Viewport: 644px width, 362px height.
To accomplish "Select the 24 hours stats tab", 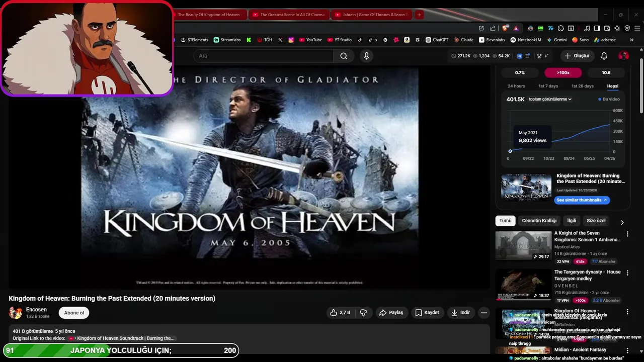I will pos(516,86).
